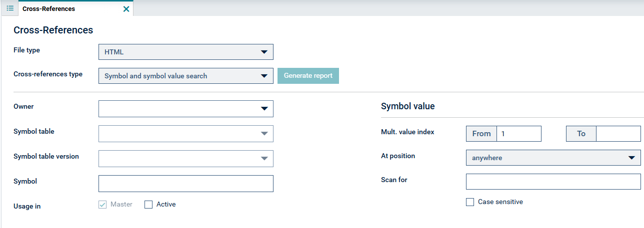
Task: Open the tab list menu icon
Action: coord(9,8)
